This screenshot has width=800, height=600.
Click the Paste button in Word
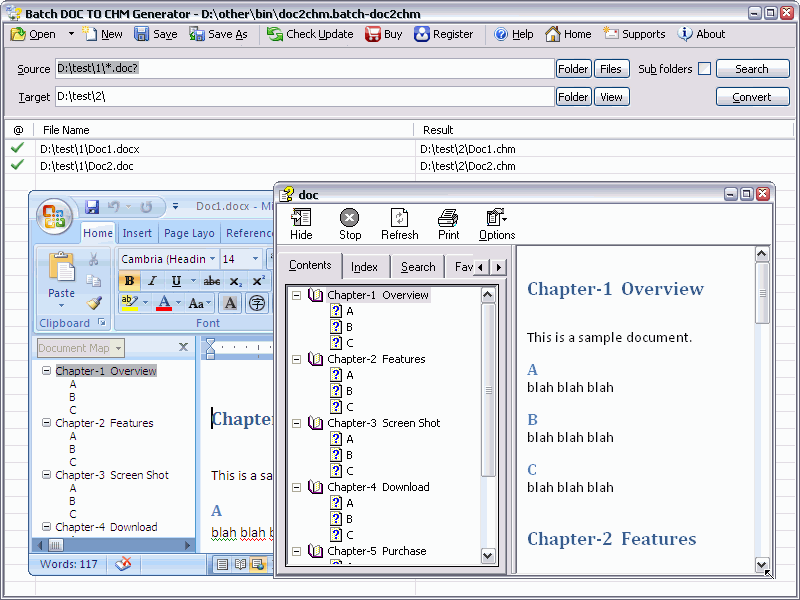click(x=61, y=279)
